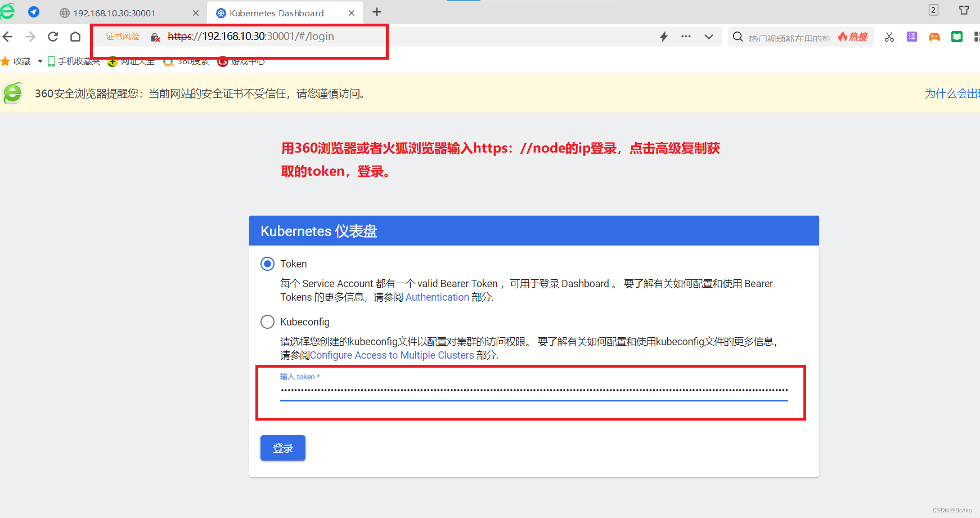This screenshot has height=518, width=980.
Task: Open the game center bookmark
Action: 241,61
